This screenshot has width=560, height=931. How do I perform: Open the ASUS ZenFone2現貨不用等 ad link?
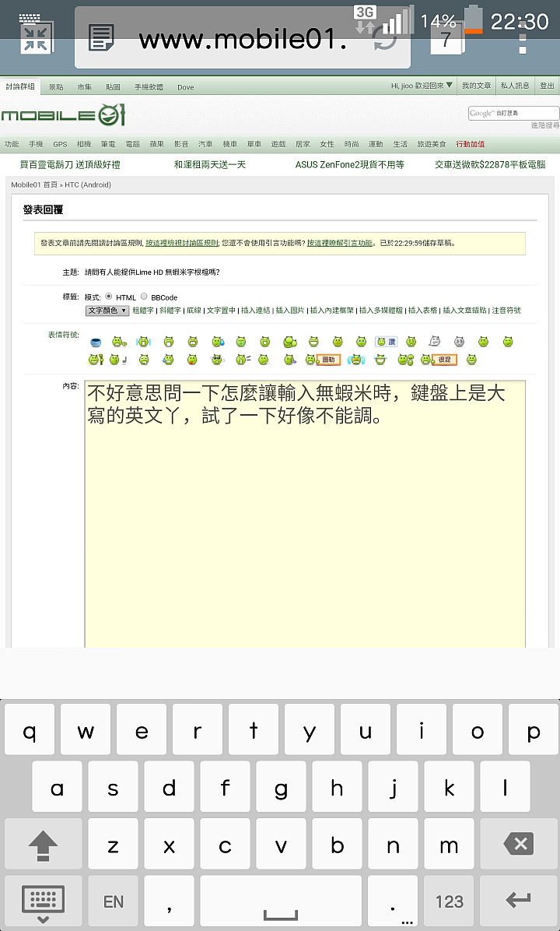point(350,164)
